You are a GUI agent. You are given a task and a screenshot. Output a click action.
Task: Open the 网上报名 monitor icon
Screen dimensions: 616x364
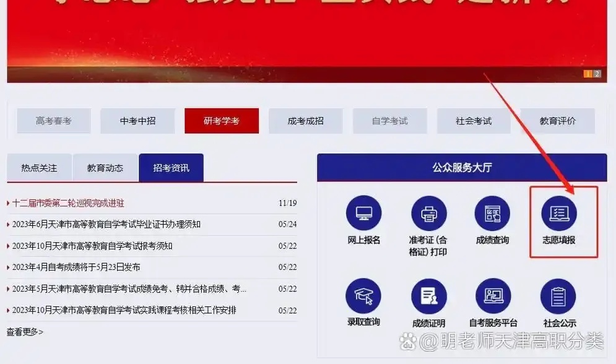click(363, 213)
